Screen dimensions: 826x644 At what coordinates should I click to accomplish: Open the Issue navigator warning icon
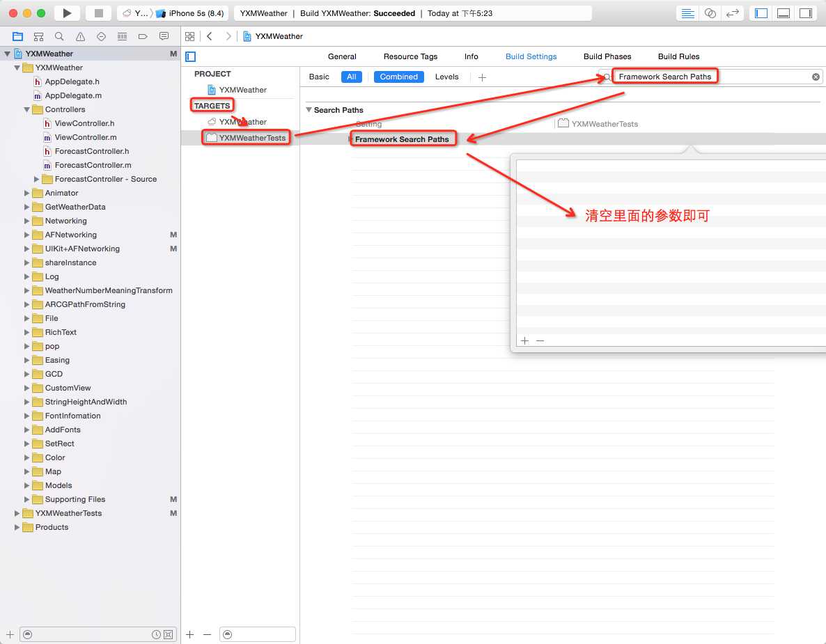click(80, 36)
